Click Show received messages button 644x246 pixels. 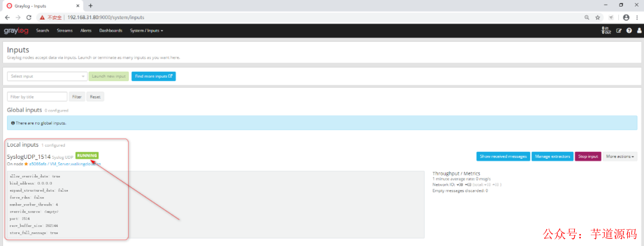coord(503,156)
